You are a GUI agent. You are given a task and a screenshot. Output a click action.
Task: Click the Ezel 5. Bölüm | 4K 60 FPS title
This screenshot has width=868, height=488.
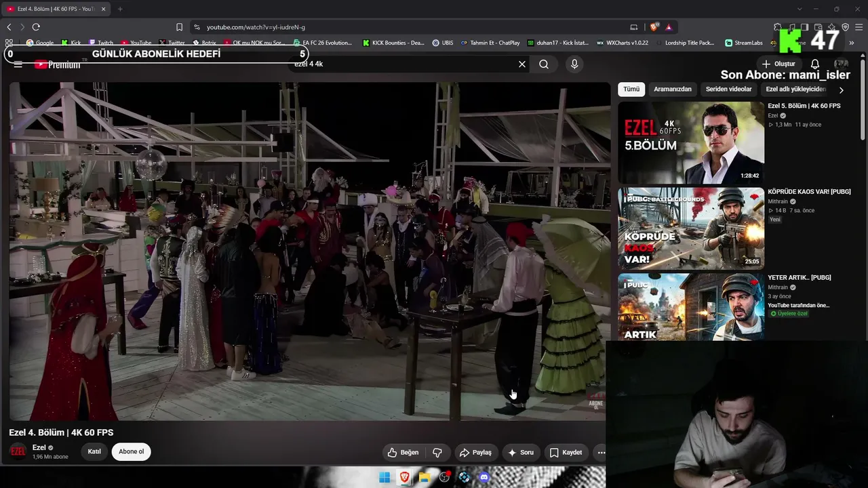tap(804, 106)
